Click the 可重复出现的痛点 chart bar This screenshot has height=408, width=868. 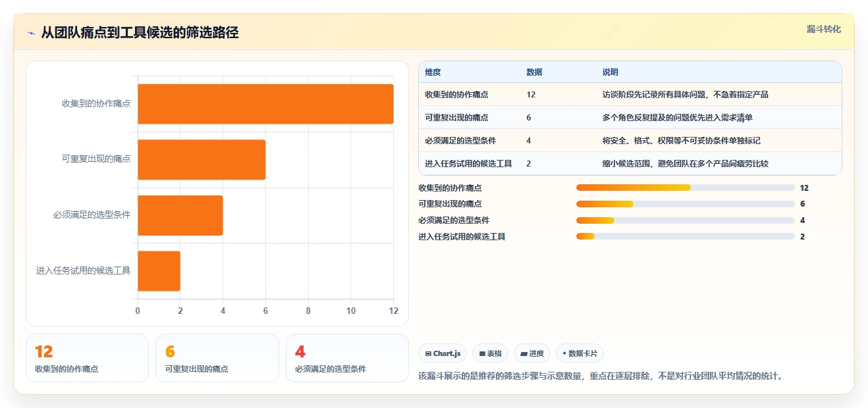pos(202,159)
